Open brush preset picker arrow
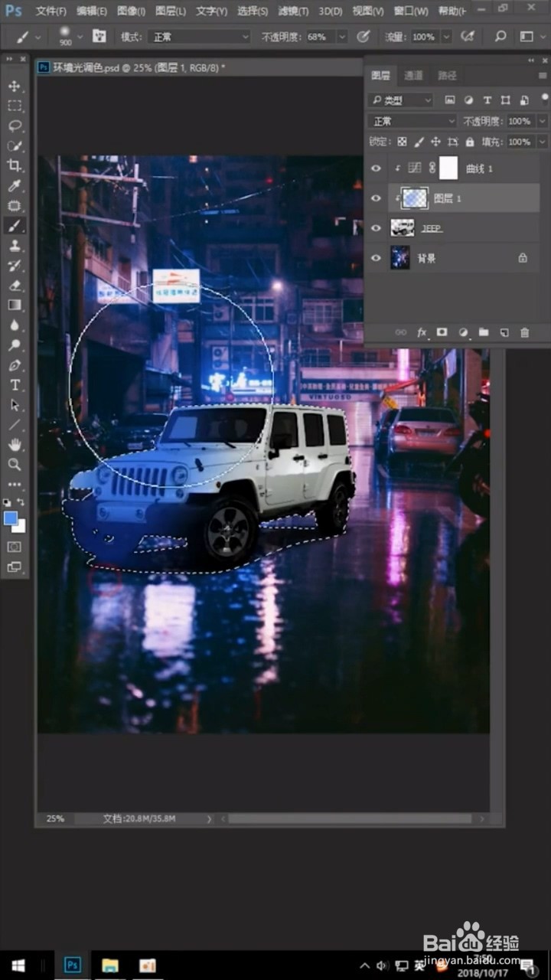 pyautogui.click(x=80, y=37)
